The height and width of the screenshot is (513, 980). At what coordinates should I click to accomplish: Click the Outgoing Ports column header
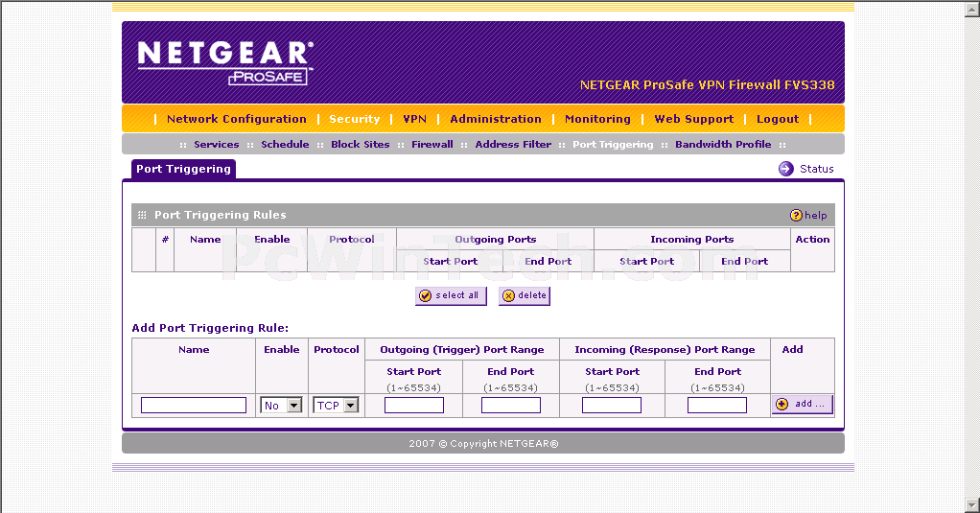pyautogui.click(x=496, y=240)
